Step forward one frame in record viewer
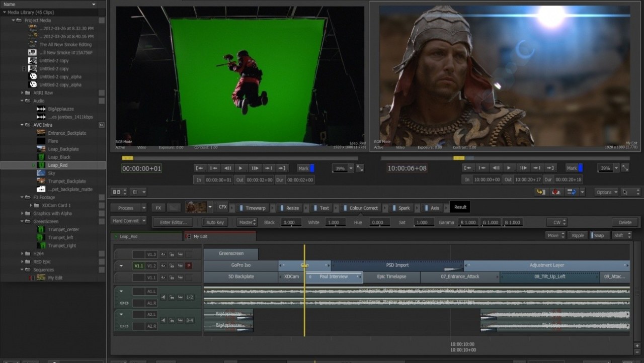The height and width of the screenshot is (363, 644). tap(522, 168)
